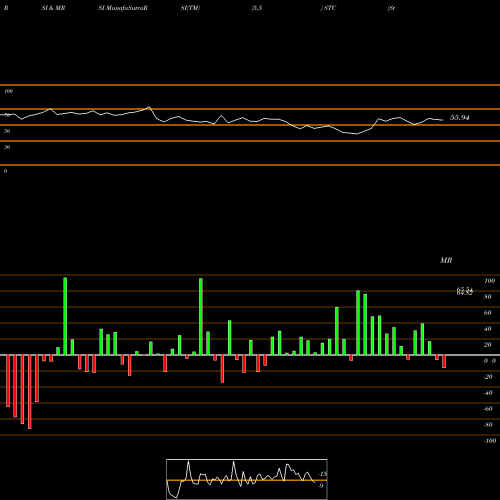Click the RSI axis label 50
Viewport: 500px width, 500px height.
[7, 131]
